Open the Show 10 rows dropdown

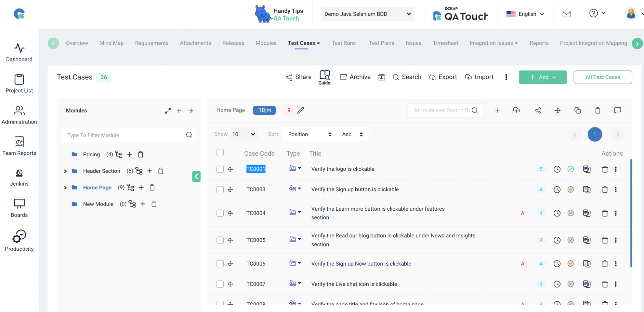point(244,134)
